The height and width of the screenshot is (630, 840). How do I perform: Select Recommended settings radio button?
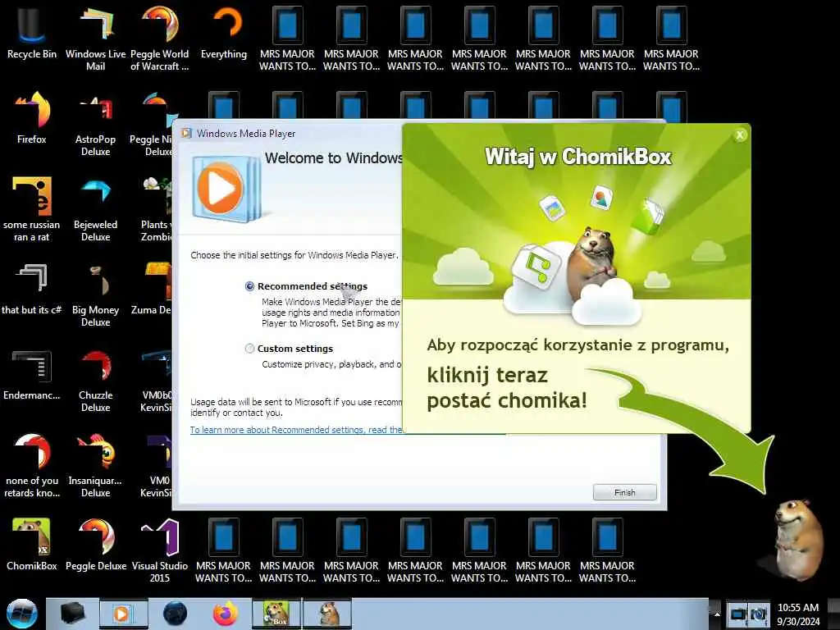tap(249, 286)
